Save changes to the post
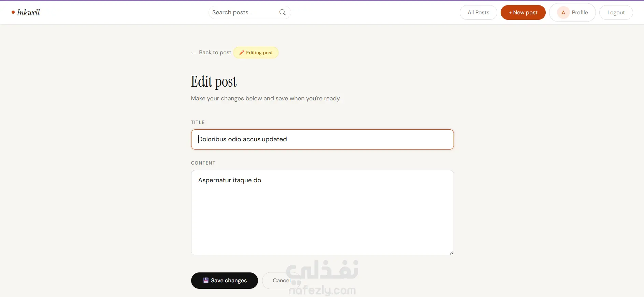The image size is (644, 297). tap(224, 281)
